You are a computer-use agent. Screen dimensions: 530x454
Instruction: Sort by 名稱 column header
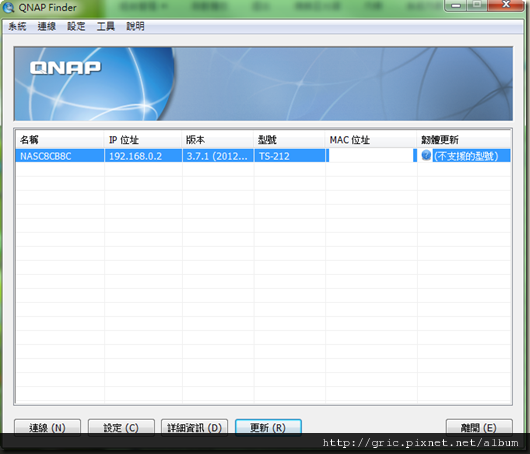pyautogui.click(x=60, y=140)
